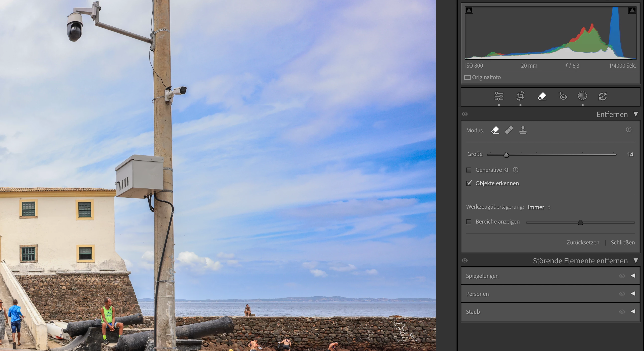Select the Crop and rotate tool
644x351 pixels.
[x=520, y=96]
